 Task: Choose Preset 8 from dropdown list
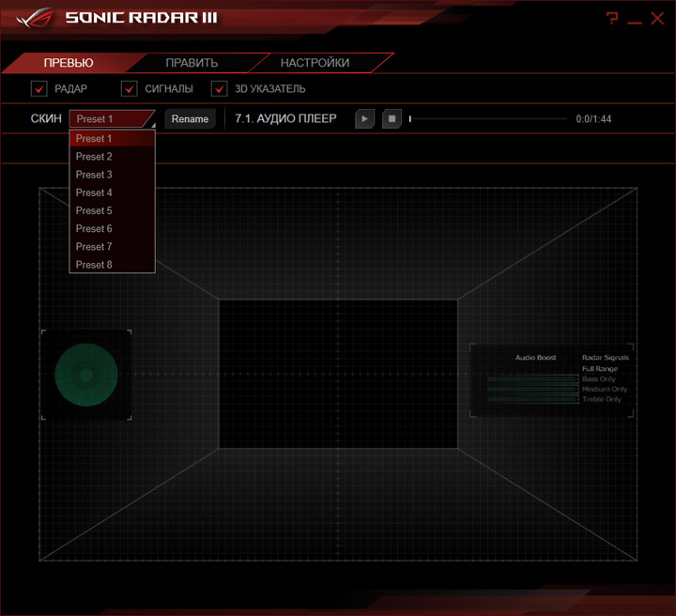click(112, 265)
